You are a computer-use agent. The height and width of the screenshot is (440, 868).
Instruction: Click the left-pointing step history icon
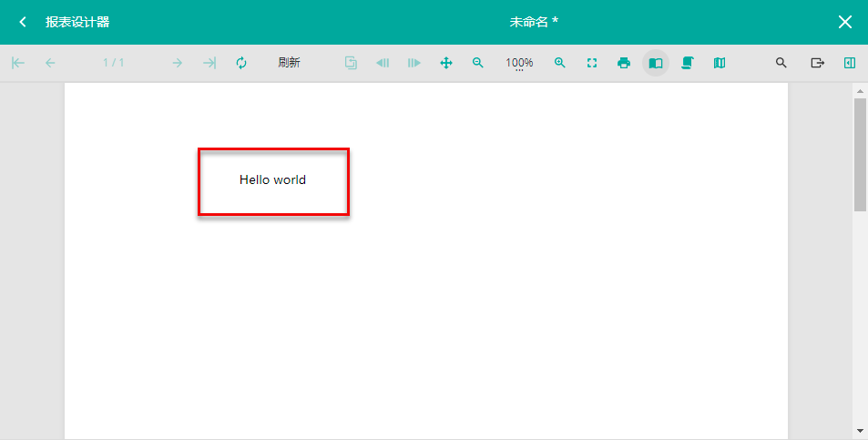383,63
